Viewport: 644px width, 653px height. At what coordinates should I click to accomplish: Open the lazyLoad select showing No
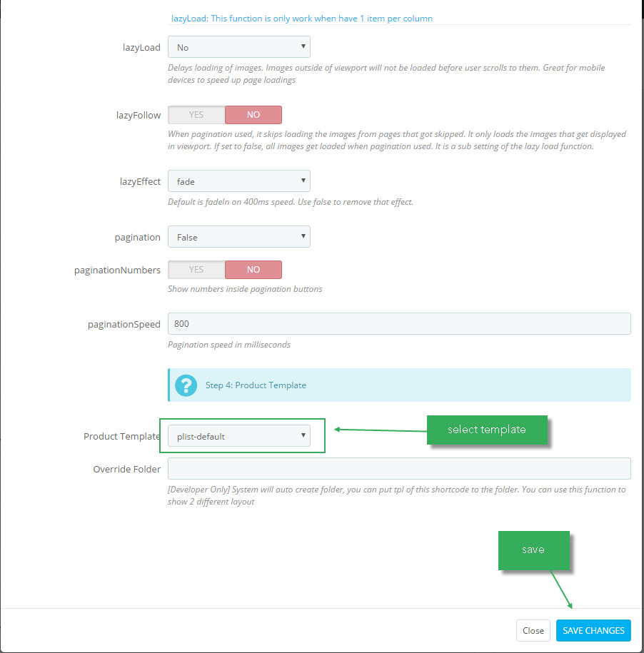(239, 46)
